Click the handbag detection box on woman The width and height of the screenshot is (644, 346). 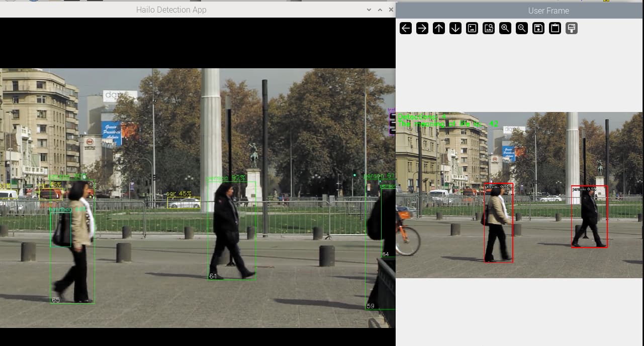coord(60,229)
